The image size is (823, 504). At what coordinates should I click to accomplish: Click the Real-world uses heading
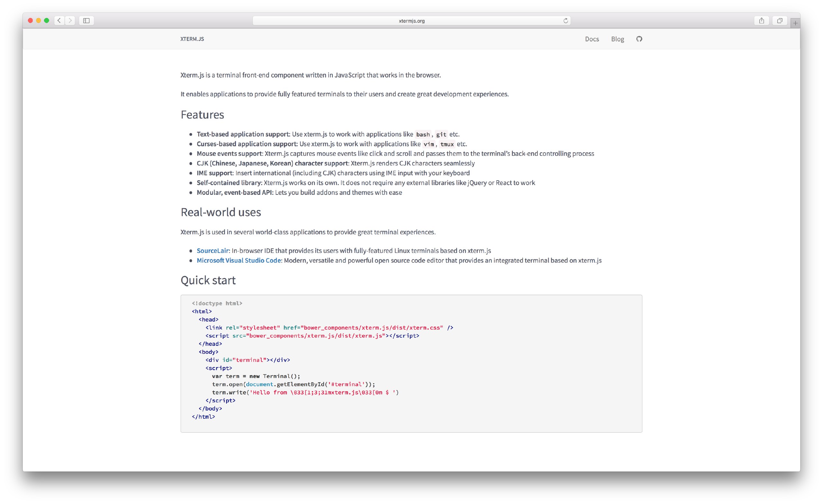coord(221,212)
